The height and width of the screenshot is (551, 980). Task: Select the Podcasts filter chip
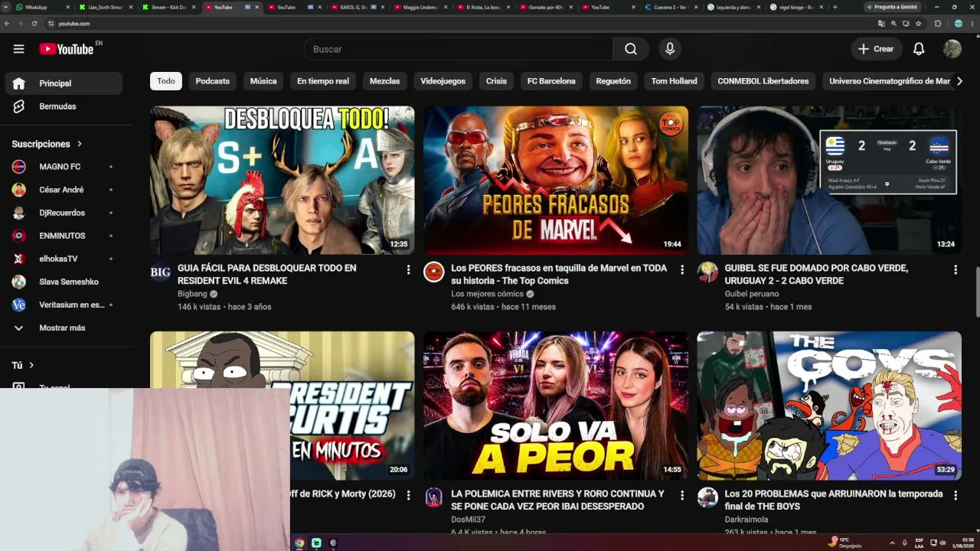[213, 81]
